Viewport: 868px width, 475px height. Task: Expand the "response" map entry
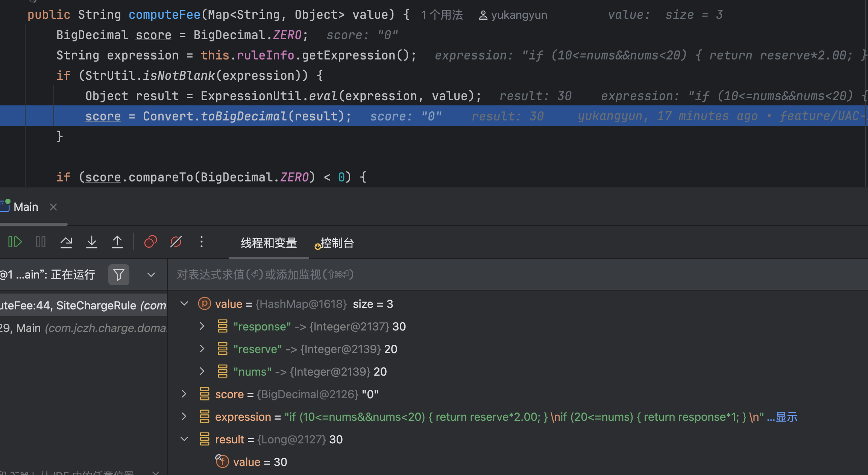point(202,326)
